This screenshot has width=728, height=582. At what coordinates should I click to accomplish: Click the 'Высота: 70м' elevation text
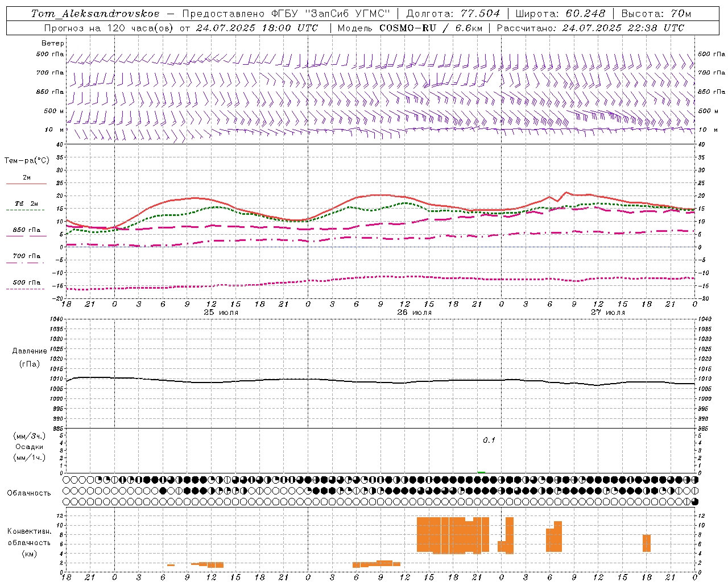[656, 14]
